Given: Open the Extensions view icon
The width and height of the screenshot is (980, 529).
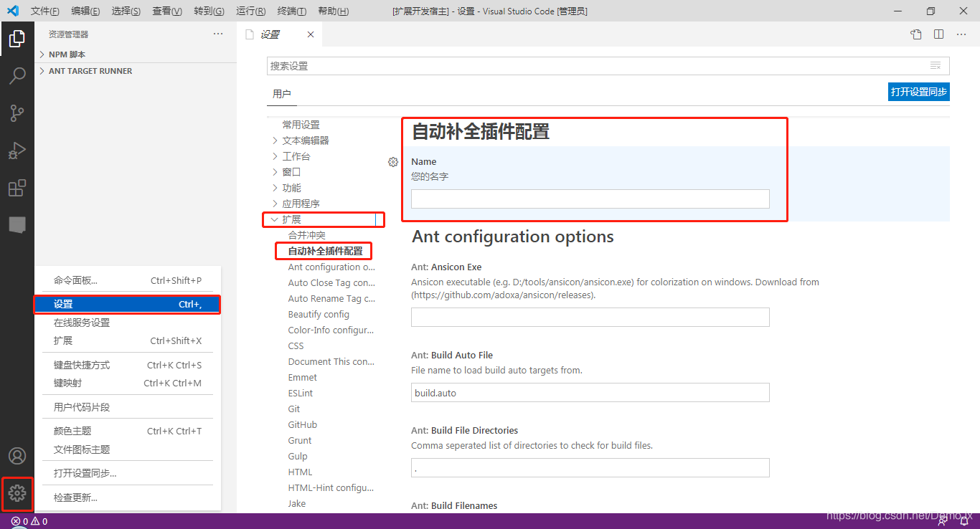Looking at the screenshot, I should click(17, 188).
